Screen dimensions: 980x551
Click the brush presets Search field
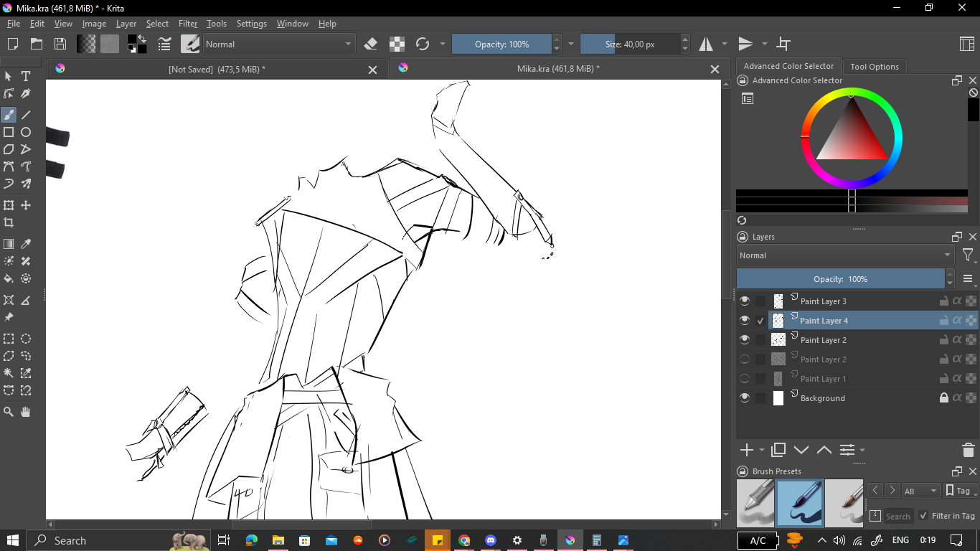tap(897, 516)
